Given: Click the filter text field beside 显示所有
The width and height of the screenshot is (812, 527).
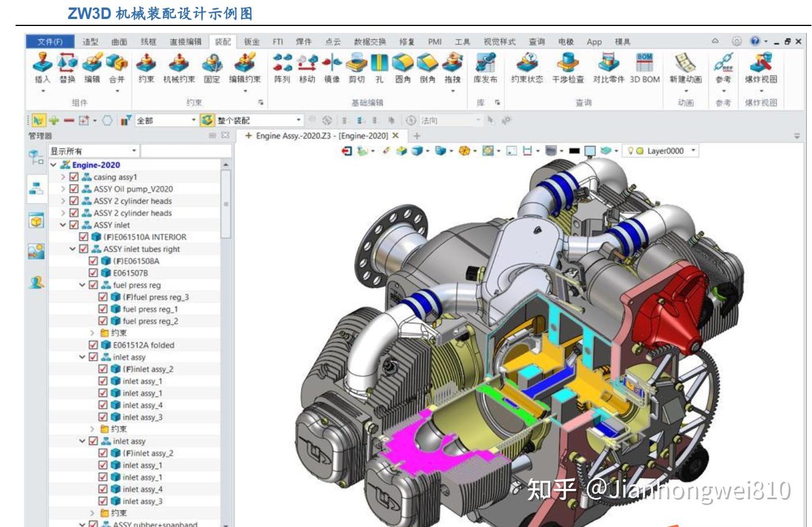Looking at the screenshot, I should click(186, 151).
